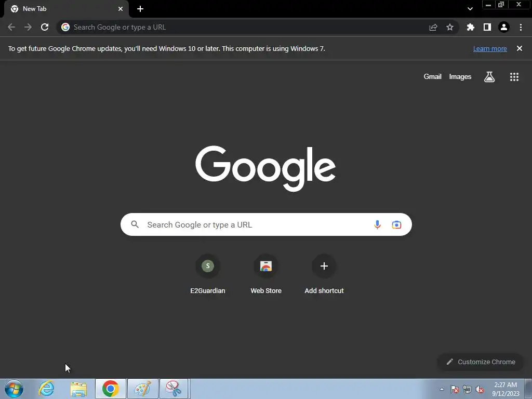Open the E2Guardian shortcut
The image size is (532, 399).
coord(208,274)
